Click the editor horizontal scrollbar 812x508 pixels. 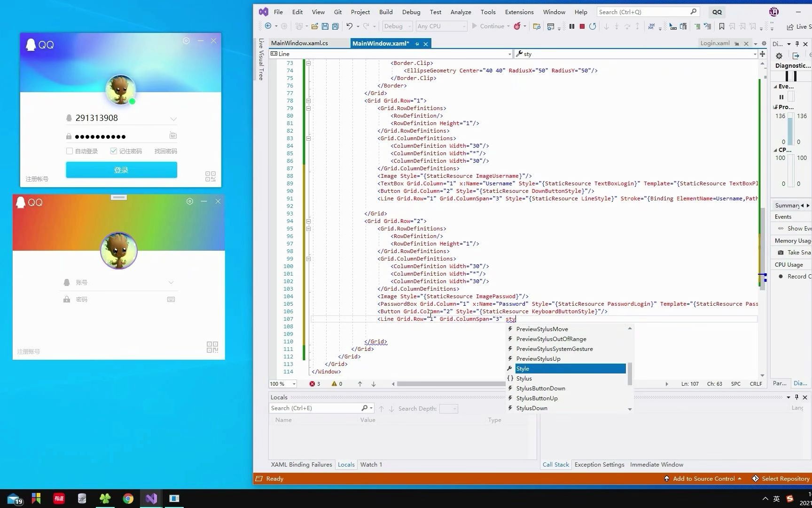point(451,384)
